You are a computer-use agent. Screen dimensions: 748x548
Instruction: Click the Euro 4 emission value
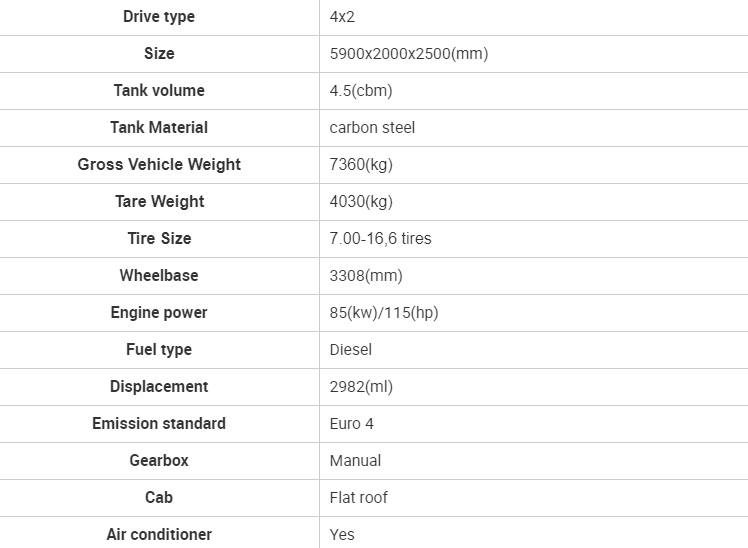[x=352, y=424]
